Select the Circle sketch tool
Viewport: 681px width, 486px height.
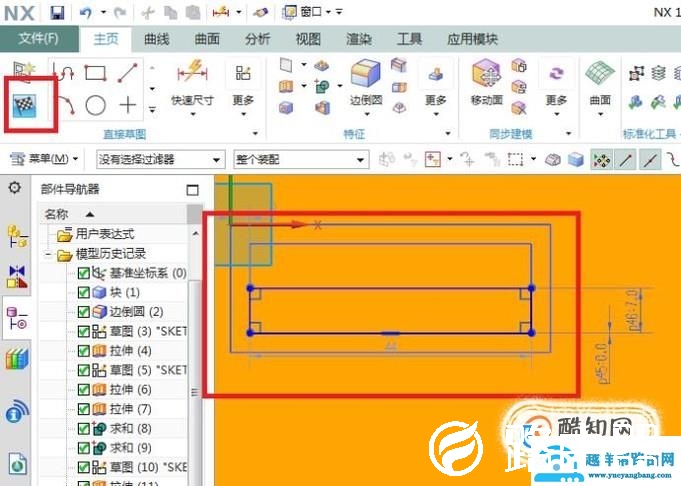pos(96,105)
